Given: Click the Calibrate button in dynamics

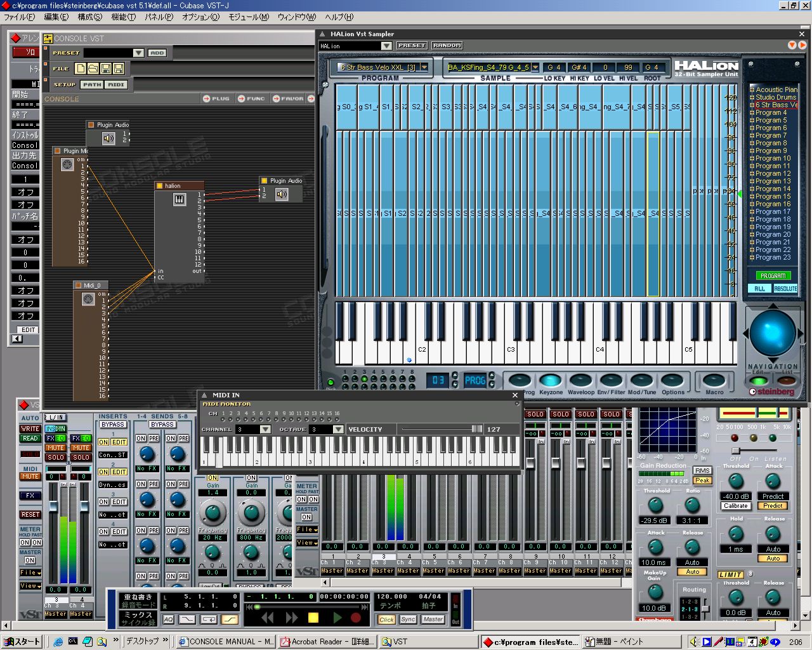Looking at the screenshot, I should [735, 506].
